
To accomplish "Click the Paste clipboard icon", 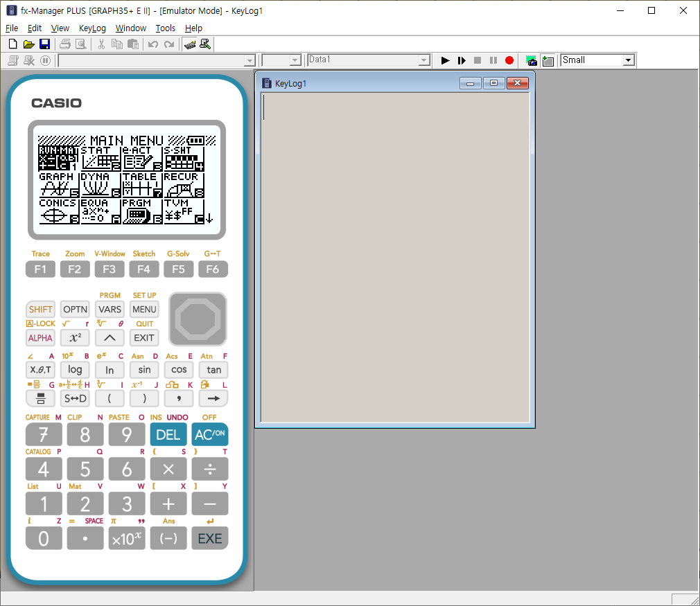I will [x=132, y=44].
